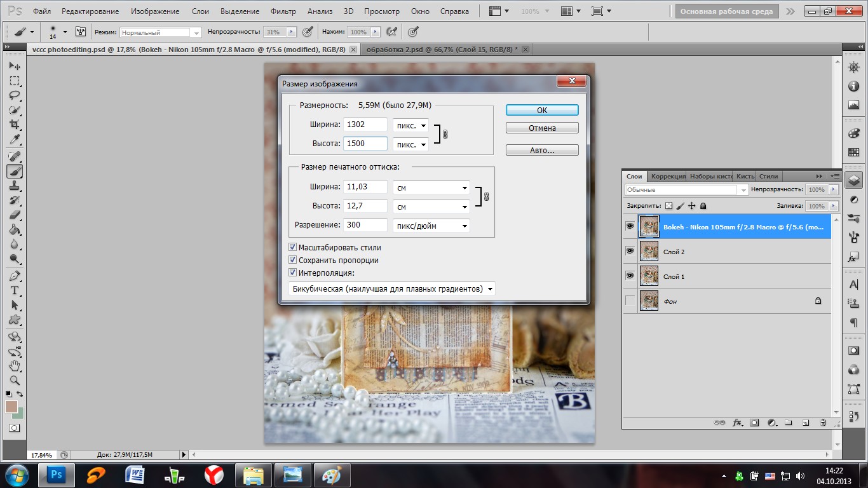The image size is (868, 488).
Task: Select the Clone Stamp tool
Action: (x=15, y=186)
